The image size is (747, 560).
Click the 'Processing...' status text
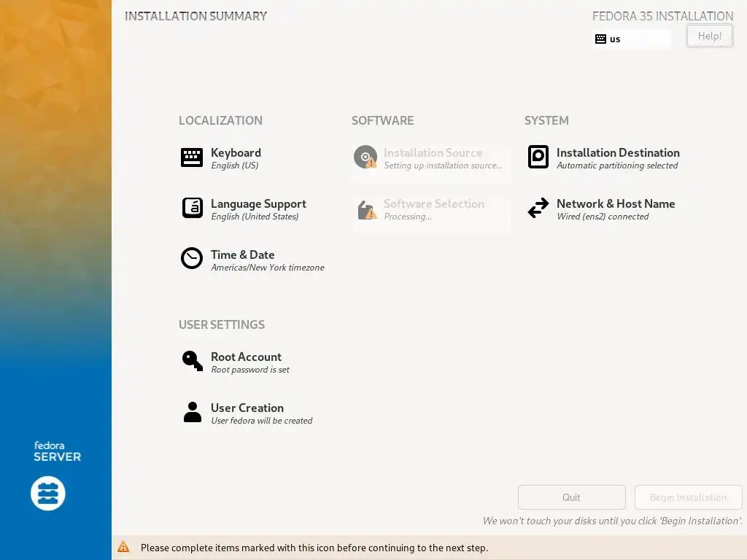pos(408,216)
